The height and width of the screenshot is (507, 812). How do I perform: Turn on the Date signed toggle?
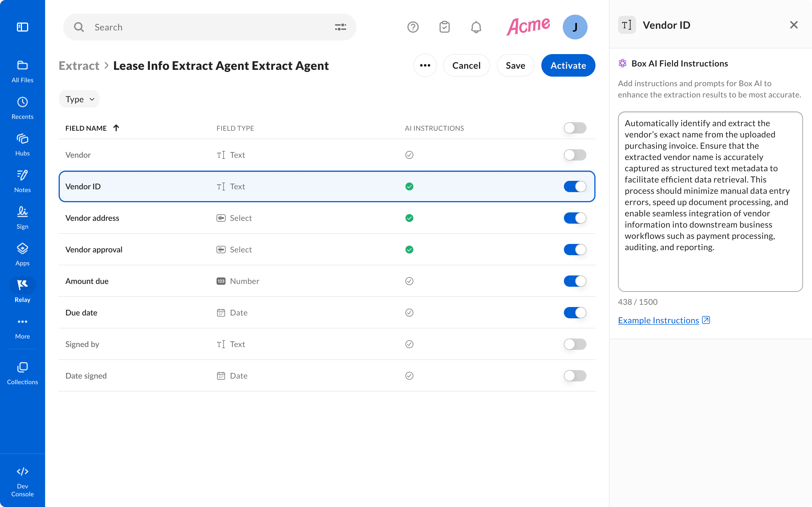574,375
